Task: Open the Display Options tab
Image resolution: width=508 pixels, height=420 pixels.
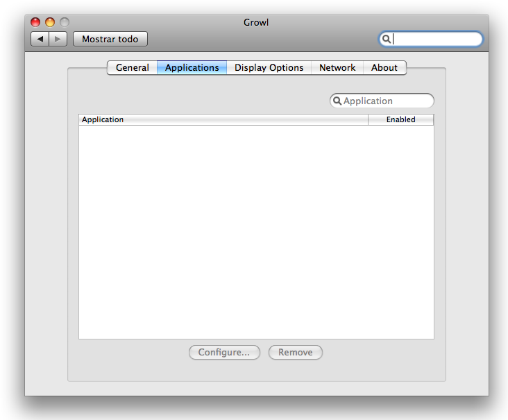Action: tap(269, 68)
